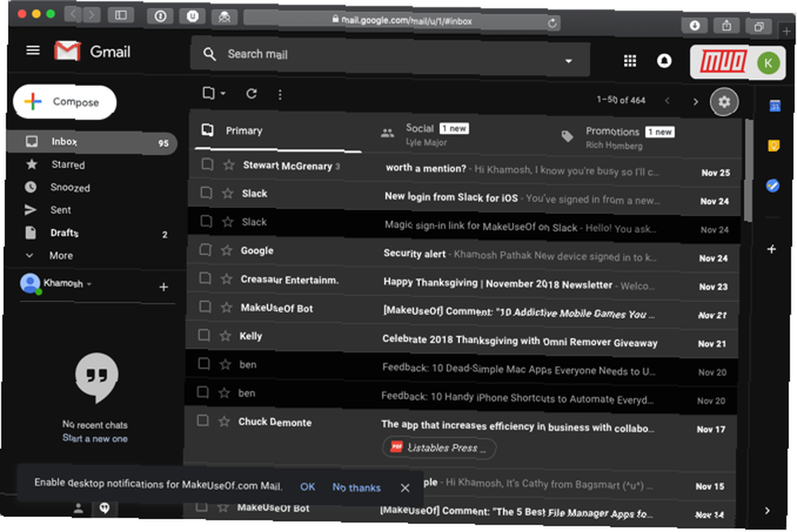Start a new chat with plus icon
This screenshot has width=797, height=532.
[163, 287]
